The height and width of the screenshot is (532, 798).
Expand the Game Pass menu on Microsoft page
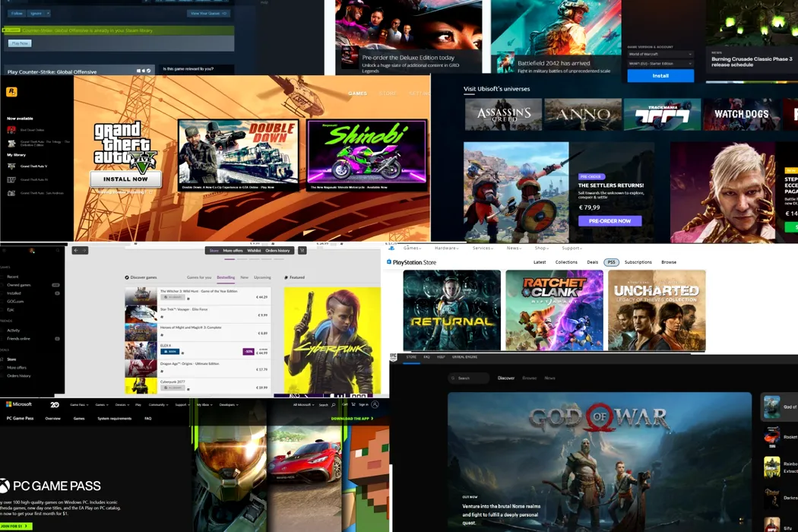79,405
